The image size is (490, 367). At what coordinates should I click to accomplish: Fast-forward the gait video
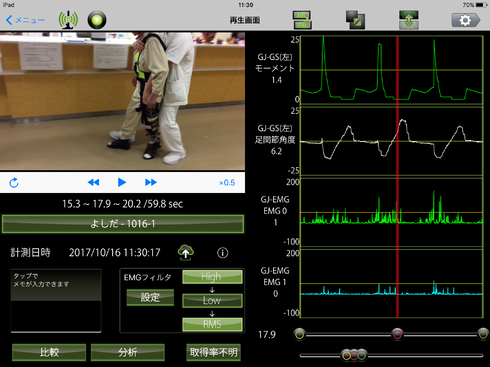[151, 182]
